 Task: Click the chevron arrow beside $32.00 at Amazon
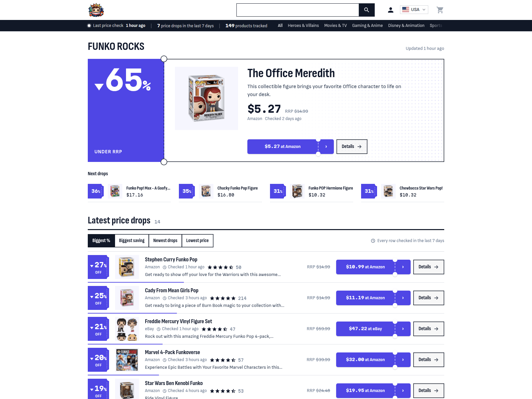coord(403,360)
